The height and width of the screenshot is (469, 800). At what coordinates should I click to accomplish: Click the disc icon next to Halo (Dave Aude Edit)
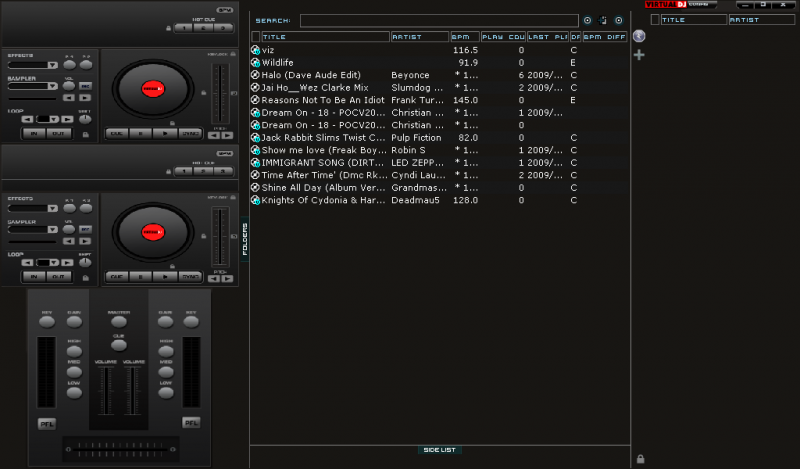pyautogui.click(x=256, y=75)
